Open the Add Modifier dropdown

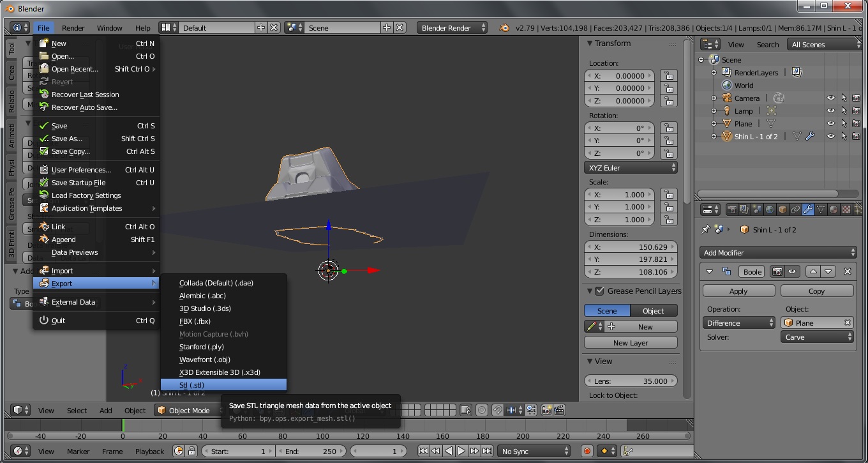778,252
